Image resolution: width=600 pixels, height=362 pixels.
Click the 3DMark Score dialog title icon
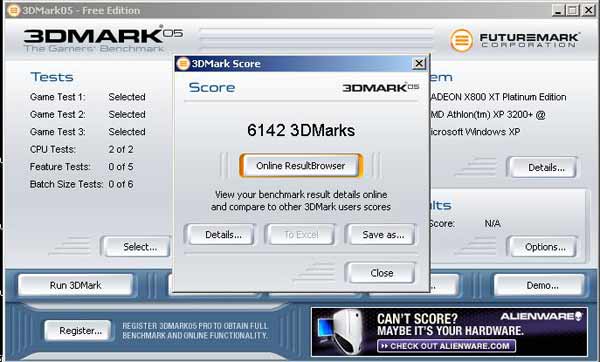pos(183,64)
